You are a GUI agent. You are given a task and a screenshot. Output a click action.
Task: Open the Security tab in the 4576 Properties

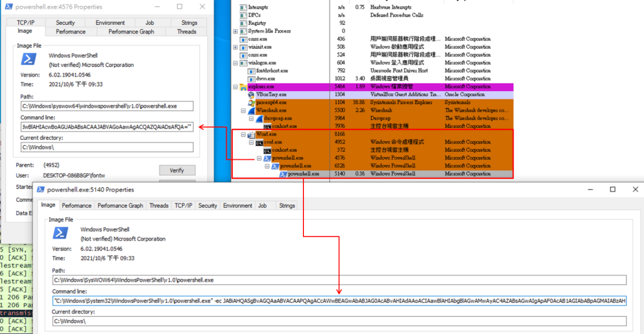[x=65, y=23]
